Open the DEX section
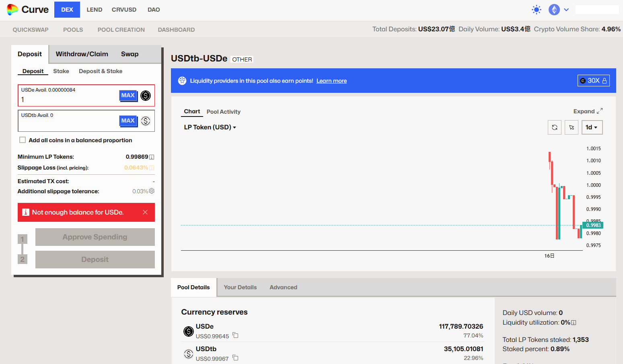Viewport: 623px width, 364px height. pyautogui.click(x=67, y=10)
